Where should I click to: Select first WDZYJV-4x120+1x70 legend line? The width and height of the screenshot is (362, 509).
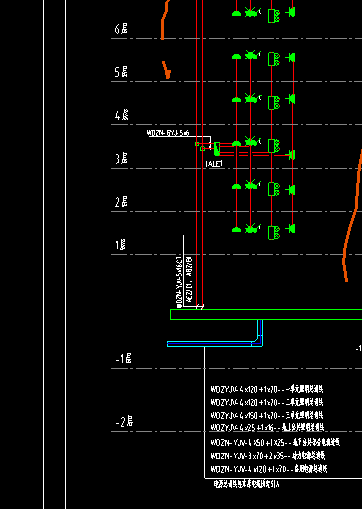(267, 389)
